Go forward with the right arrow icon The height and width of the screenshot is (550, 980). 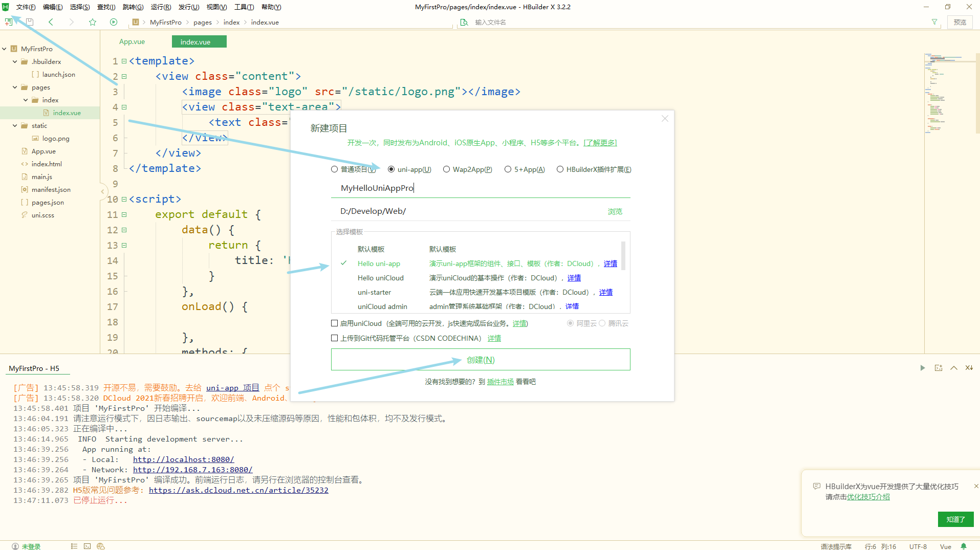72,22
